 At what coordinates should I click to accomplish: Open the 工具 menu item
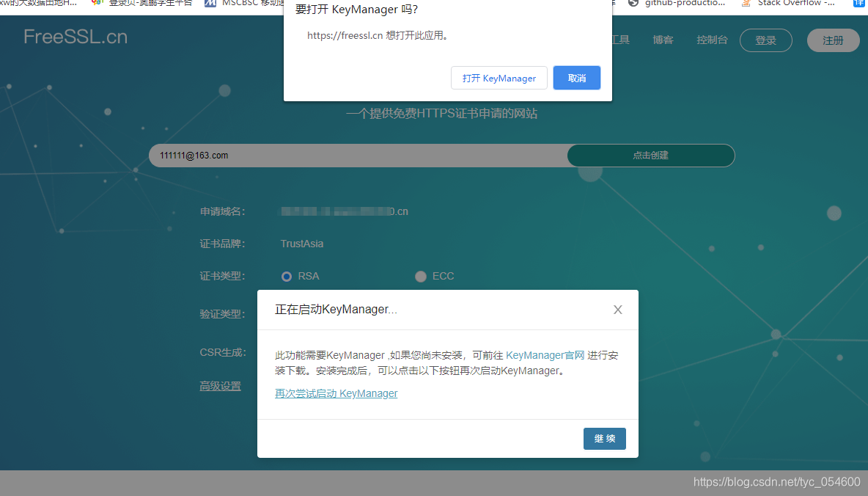(621, 40)
